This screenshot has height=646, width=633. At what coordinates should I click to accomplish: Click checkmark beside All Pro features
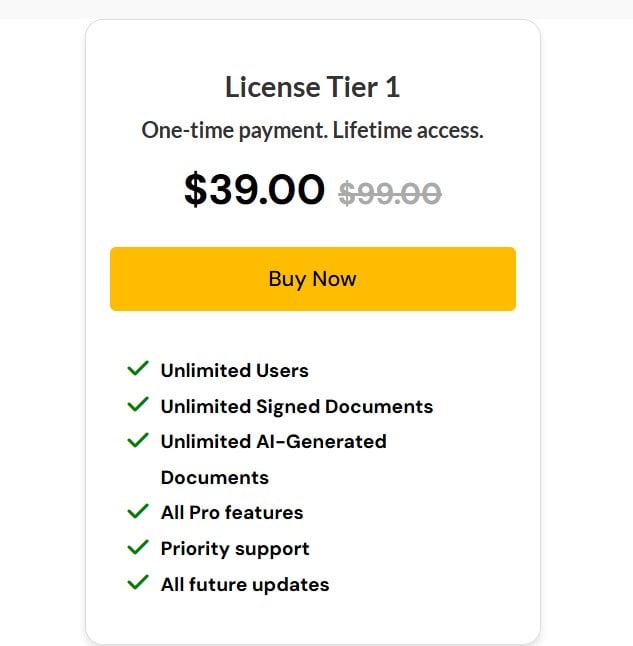[x=138, y=512]
